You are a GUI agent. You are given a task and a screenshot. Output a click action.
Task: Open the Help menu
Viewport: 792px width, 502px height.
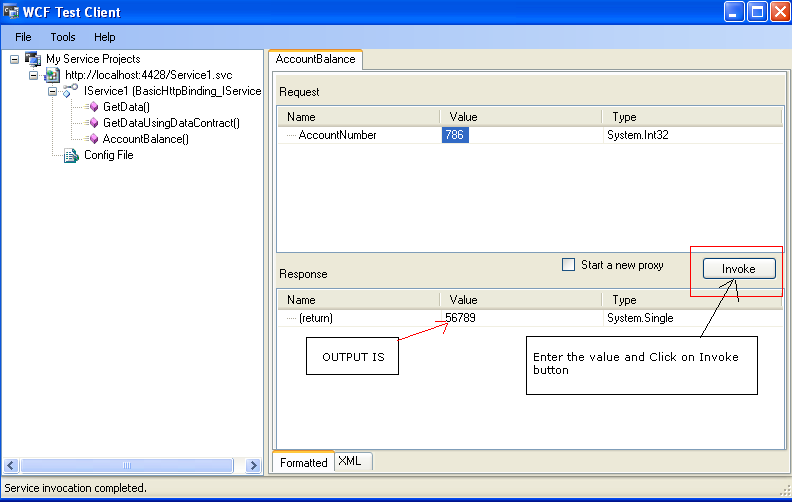pos(105,37)
